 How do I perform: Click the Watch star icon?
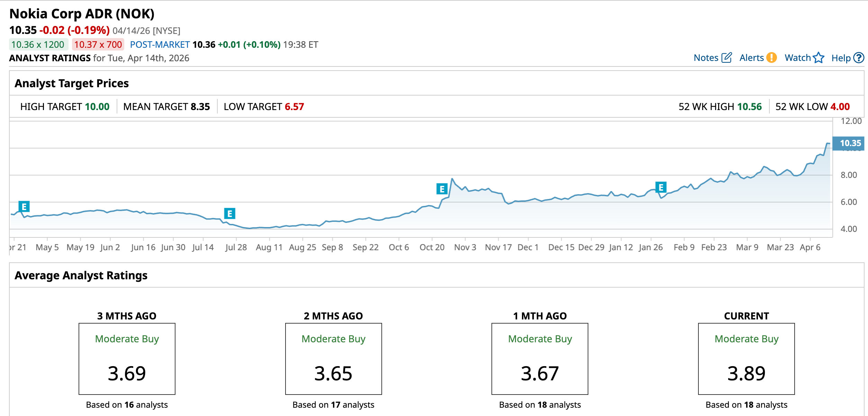click(819, 57)
